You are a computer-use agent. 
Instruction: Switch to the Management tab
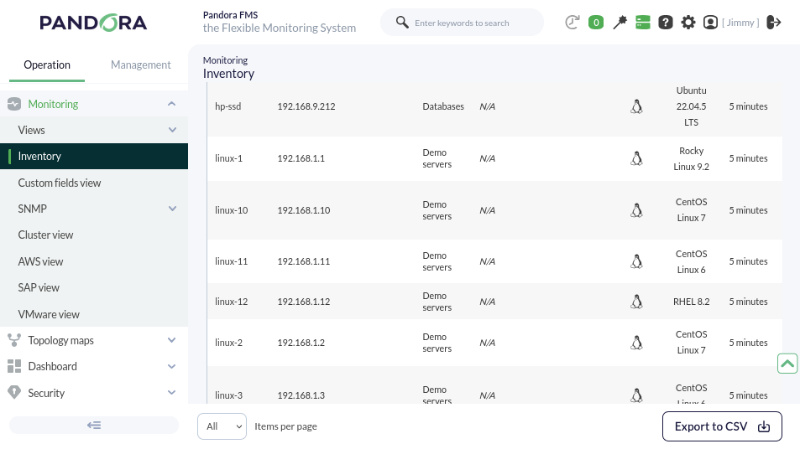tap(141, 65)
